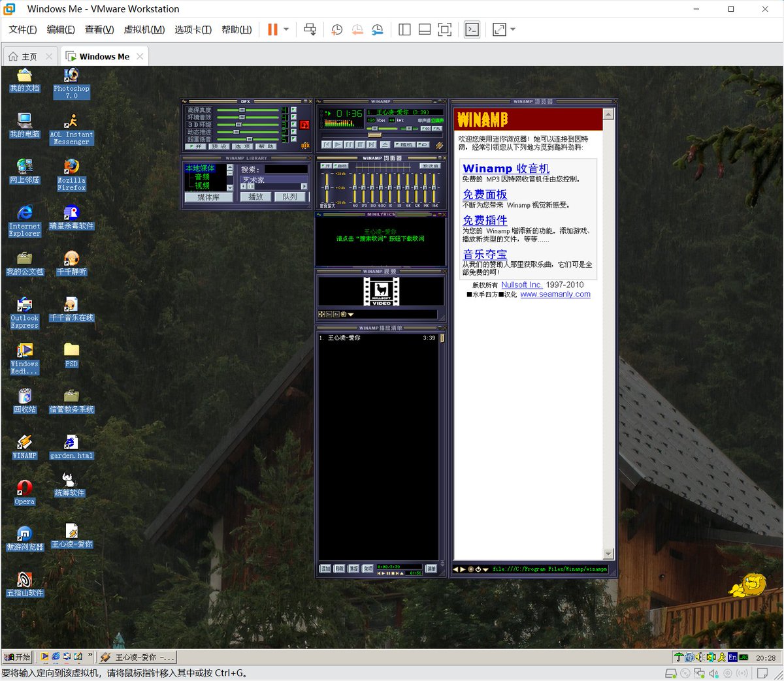Click Library tree scroll-down arrow
The image size is (784, 681).
(x=230, y=187)
